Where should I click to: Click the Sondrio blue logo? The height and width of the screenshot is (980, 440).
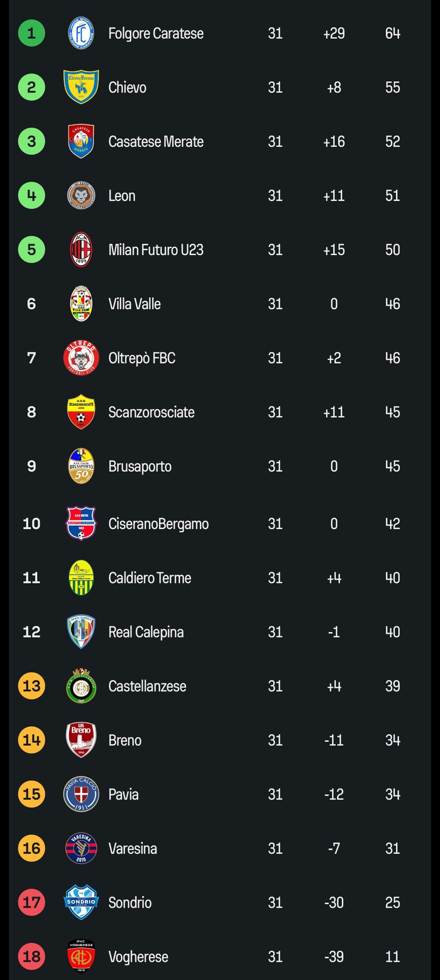pyautogui.click(x=81, y=903)
